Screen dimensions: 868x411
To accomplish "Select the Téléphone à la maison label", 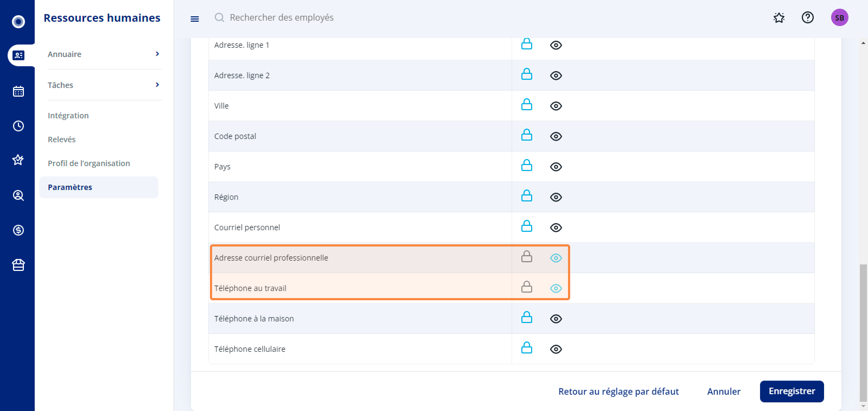I will (x=254, y=319).
